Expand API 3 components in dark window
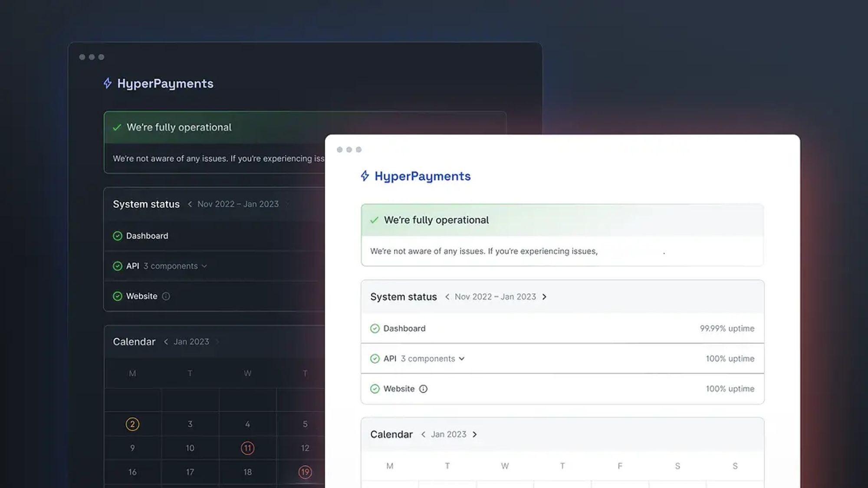 [x=204, y=266]
